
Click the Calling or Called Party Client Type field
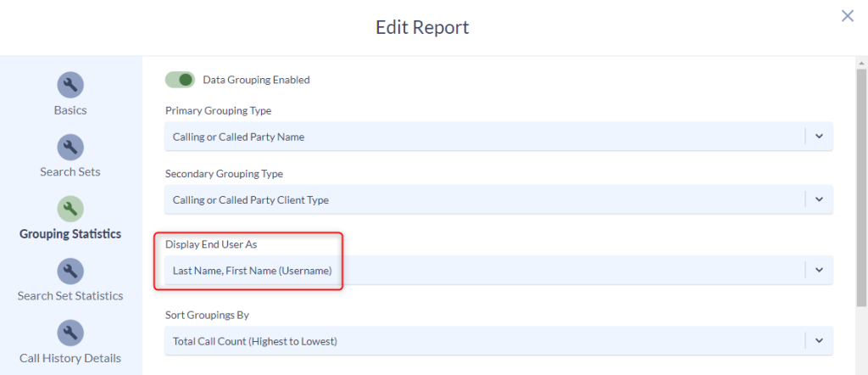tap(498, 199)
